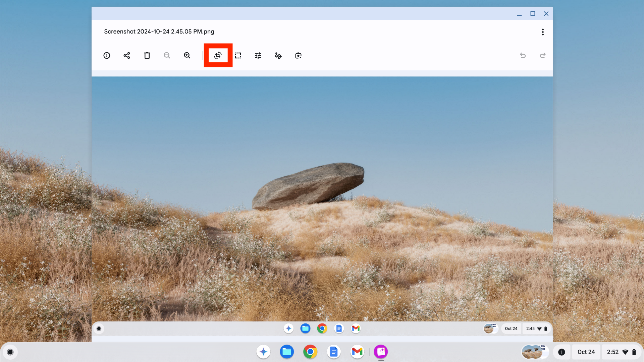
Task: Open the ChromeOS launcher button
Action: pos(10,352)
